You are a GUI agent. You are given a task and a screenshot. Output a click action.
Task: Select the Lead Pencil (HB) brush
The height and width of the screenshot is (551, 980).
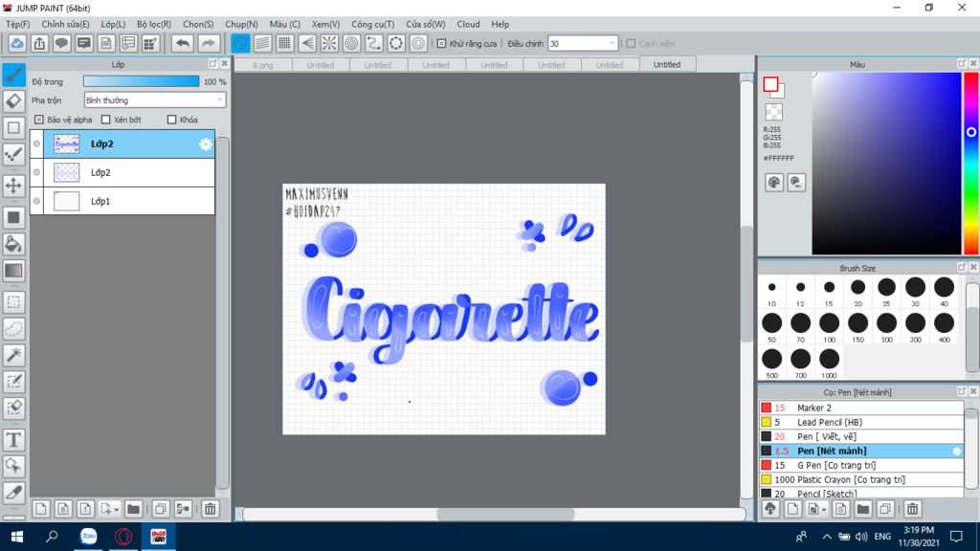click(861, 422)
